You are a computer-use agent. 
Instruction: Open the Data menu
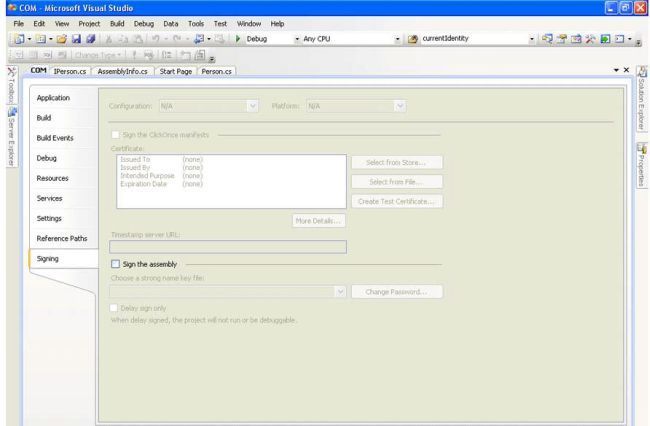click(x=170, y=24)
